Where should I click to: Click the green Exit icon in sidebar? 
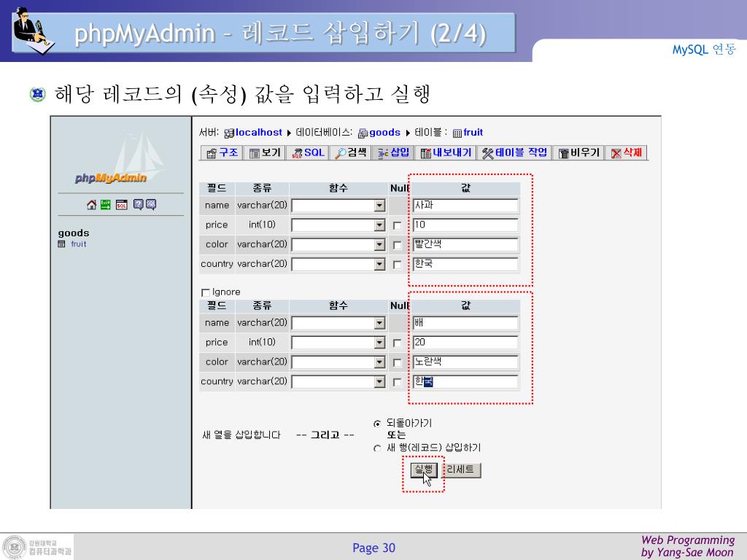pos(105,205)
